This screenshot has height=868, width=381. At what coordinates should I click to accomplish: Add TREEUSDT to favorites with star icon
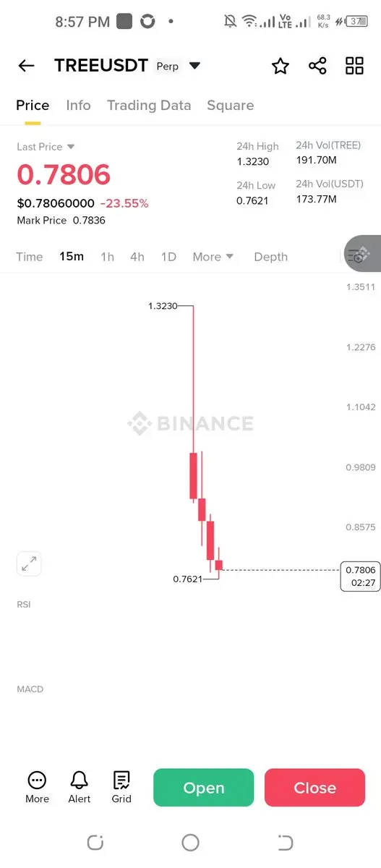pos(281,66)
